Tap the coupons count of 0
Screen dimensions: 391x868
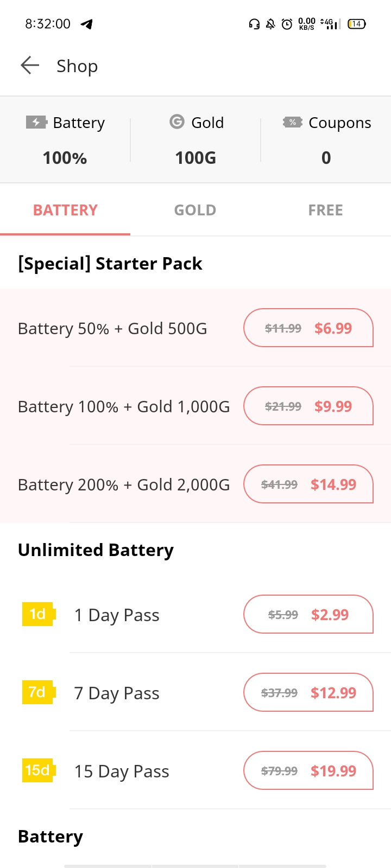[326, 158]
